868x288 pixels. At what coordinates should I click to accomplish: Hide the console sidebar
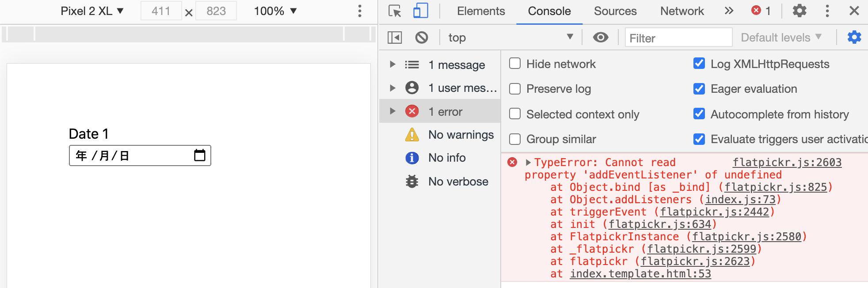tap(395, 37)
